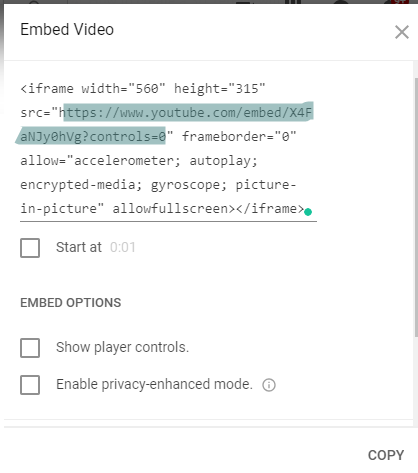
Task: Click the 0:01 start time field
Action: click(123, 247)
